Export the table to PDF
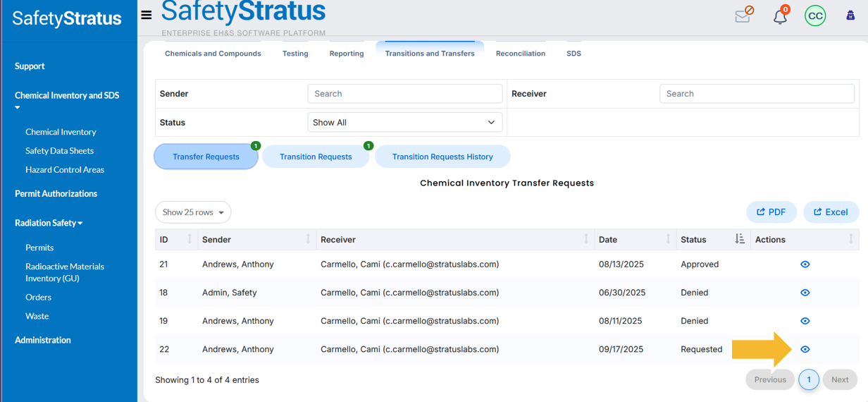Image resolution: width=868 pixels, height=402 pixels. pos(771,212)
